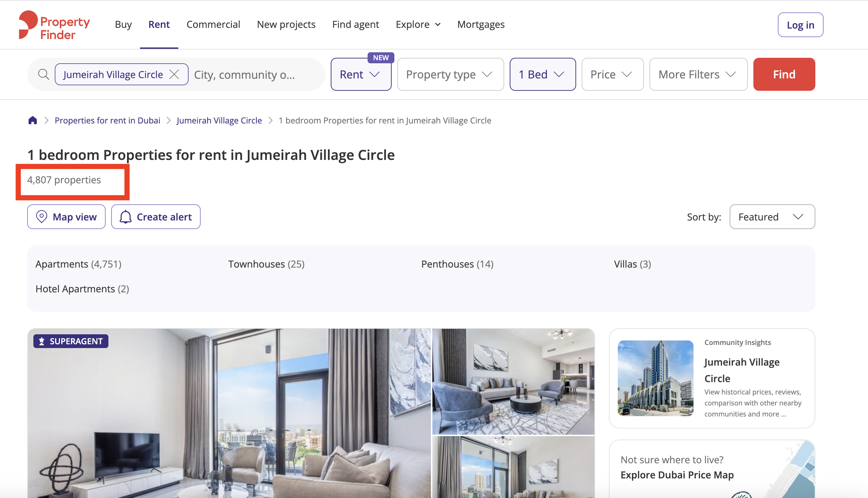Image resolution: width=868 pixels, height=498 pixels.
Task: Open the Explore menu chevron
Action: [438, 24]
